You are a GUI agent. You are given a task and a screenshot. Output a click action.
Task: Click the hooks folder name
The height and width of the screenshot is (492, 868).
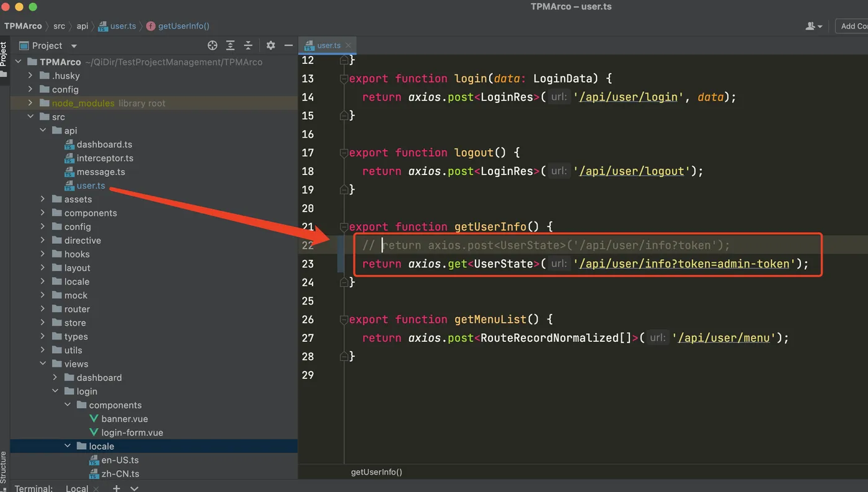77,254
